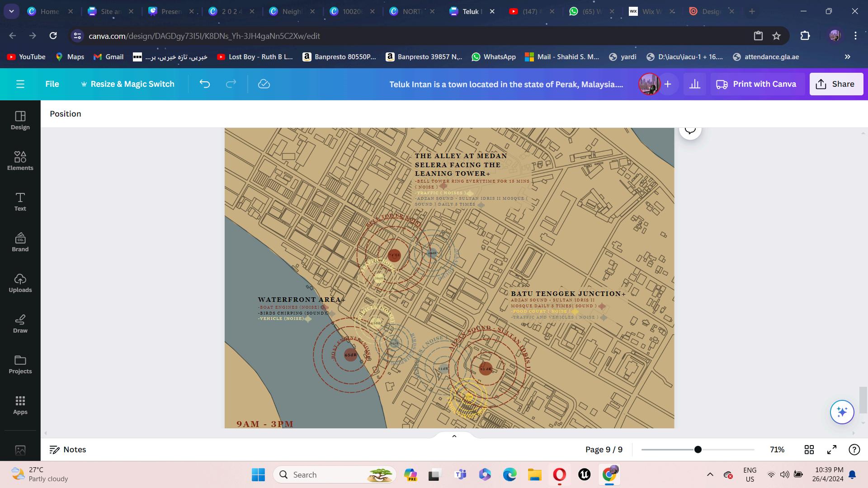Screen dimensions: 868x488
Task: Show hidden system tray icons
Action: point(710,474)
